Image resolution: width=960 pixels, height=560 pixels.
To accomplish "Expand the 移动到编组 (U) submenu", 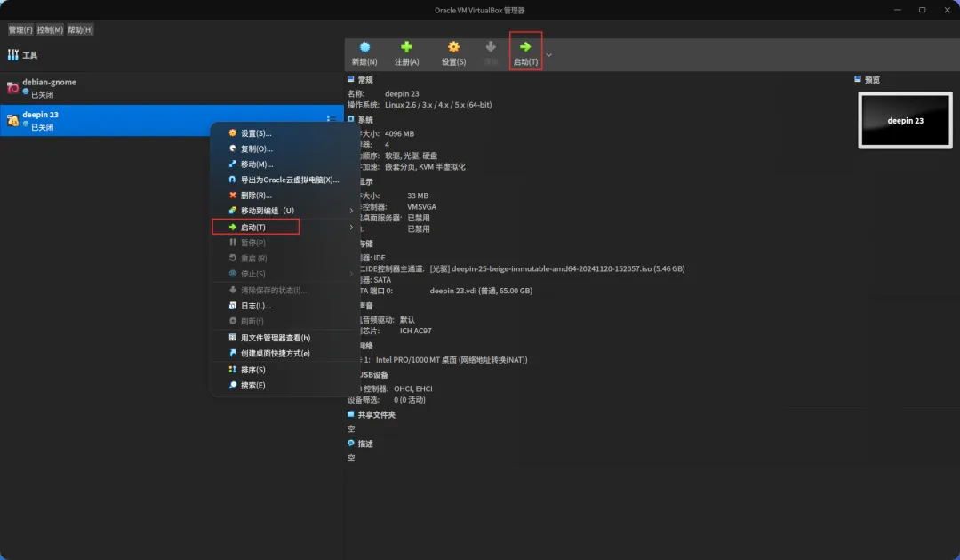I will click(x=284, y=211).
